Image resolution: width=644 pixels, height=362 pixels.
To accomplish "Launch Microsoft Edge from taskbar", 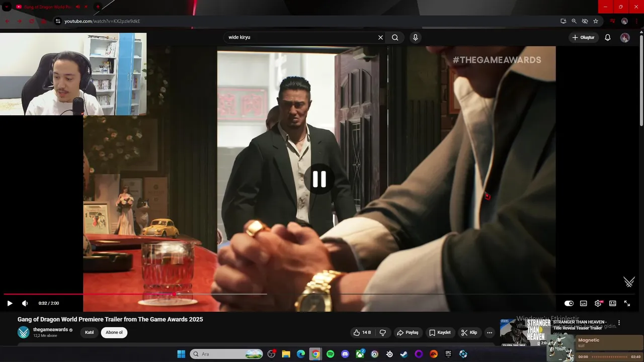I will [x=300, y=354].
